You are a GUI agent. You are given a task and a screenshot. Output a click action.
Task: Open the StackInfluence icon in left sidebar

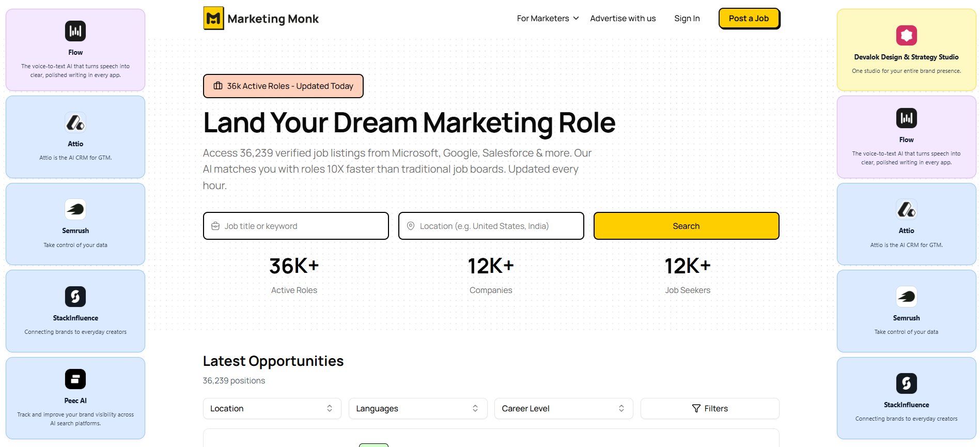point(75,297)
